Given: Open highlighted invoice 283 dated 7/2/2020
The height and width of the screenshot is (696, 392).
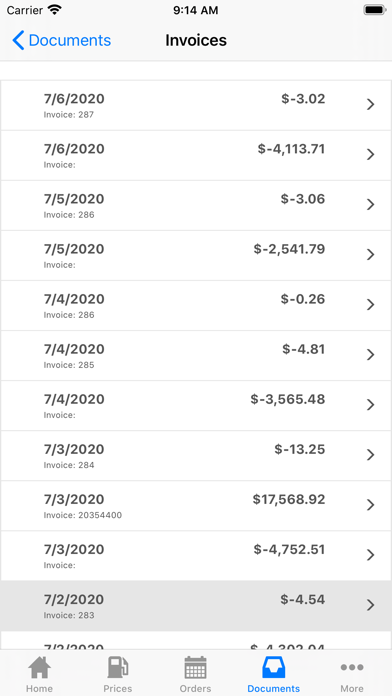Looking at the screenshot, I should pos(196,606).
